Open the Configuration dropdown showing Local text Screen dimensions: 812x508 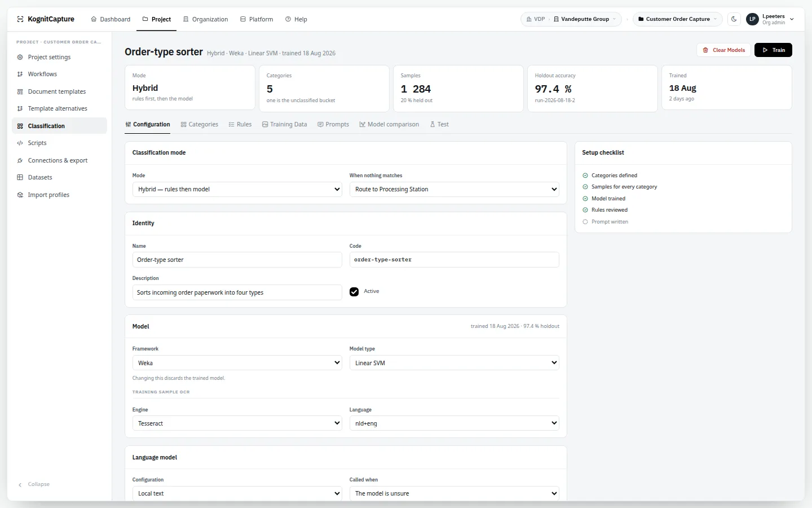tap(237, 493)
